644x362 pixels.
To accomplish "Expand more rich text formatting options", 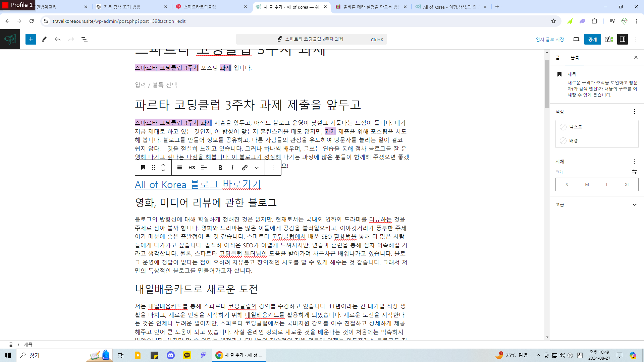I will click(257, 168).
